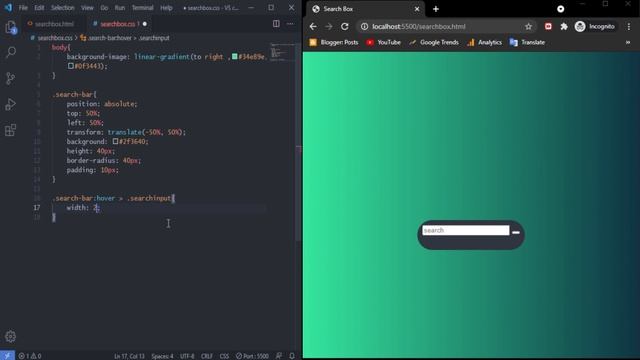Click the search bar button on the page
This screenshot has width=640, height=360.
(x=516, y=232)
